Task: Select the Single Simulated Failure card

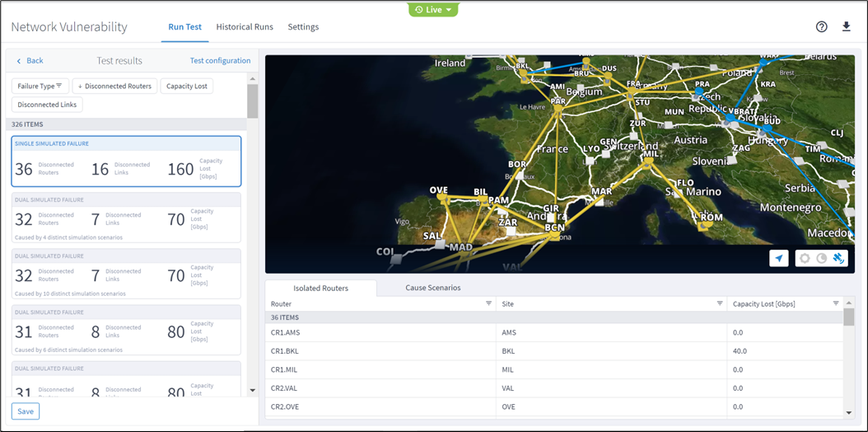Action: coord(126,161)
